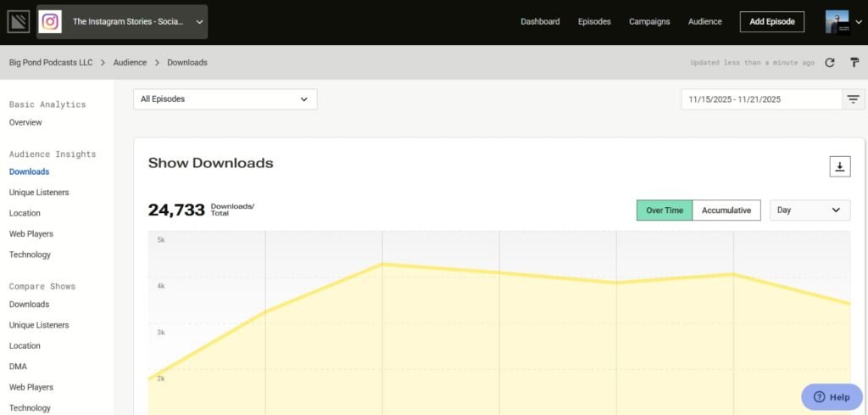The width and height of the screenshot is (868, 415).
Task: Download the Show Downloads chart data
Action: pos(840,166)
